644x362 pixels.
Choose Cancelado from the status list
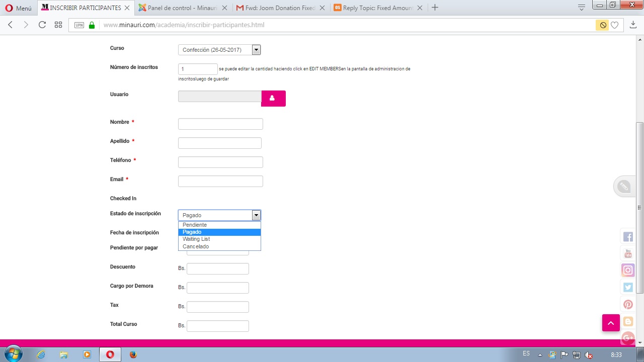pyautogui.click(x=196, y=246)
